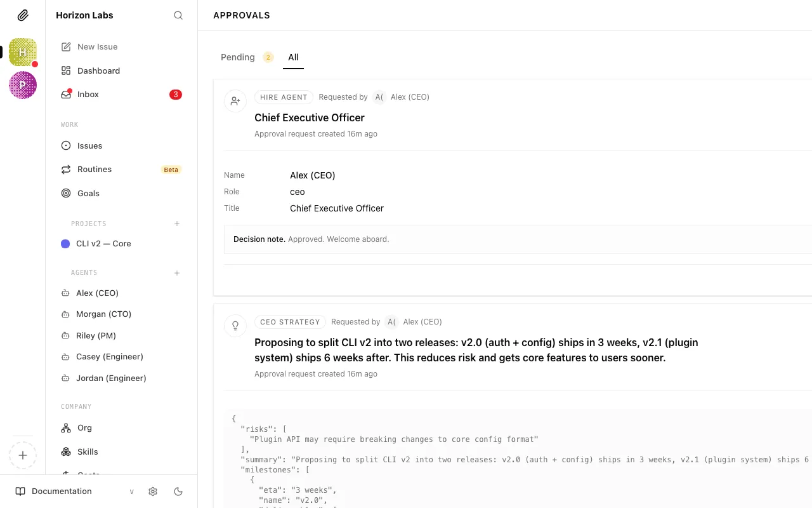
Task: Add a new project with plus icon
Action: tap(177, 224)
